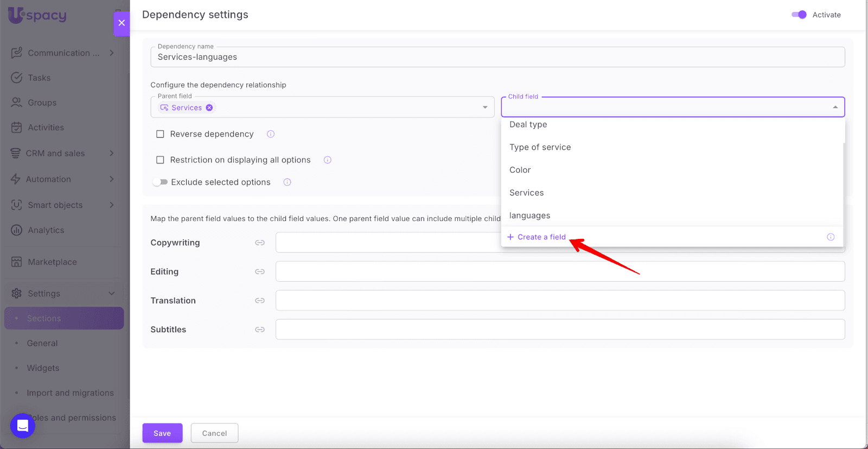The width and height of the screenshot is (868, 449).
Task: Click info icon beside Exclude selected options
Action: click(x=288, y=182)
